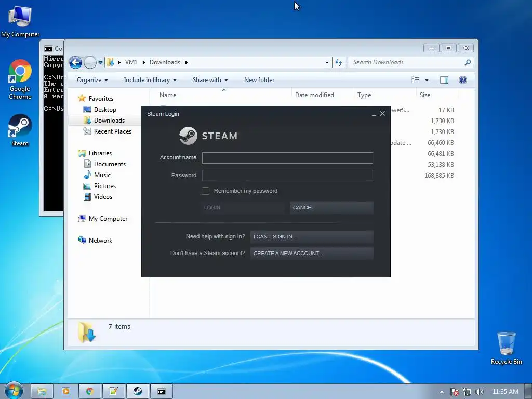The height and width of the screenshot is (399, 532).
Task: Click the Explorer forward arrow button
Action: point(90,62)
